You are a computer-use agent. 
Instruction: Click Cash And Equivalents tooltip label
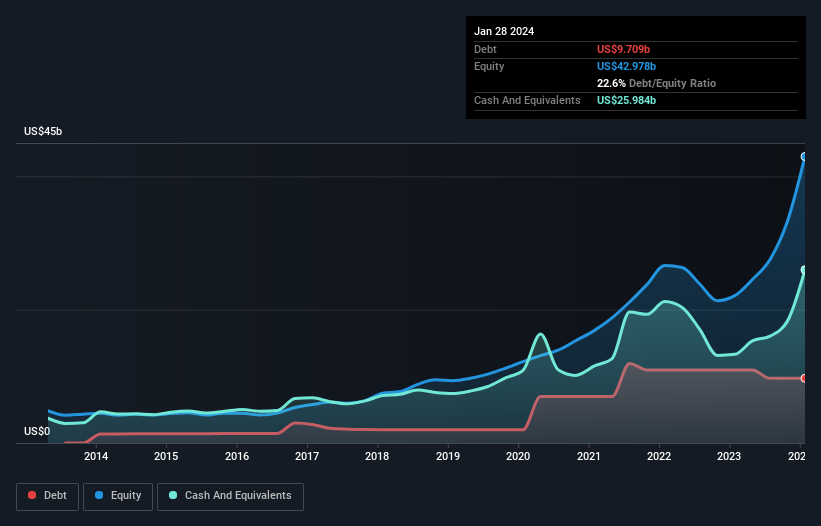(x=527, y=100)
